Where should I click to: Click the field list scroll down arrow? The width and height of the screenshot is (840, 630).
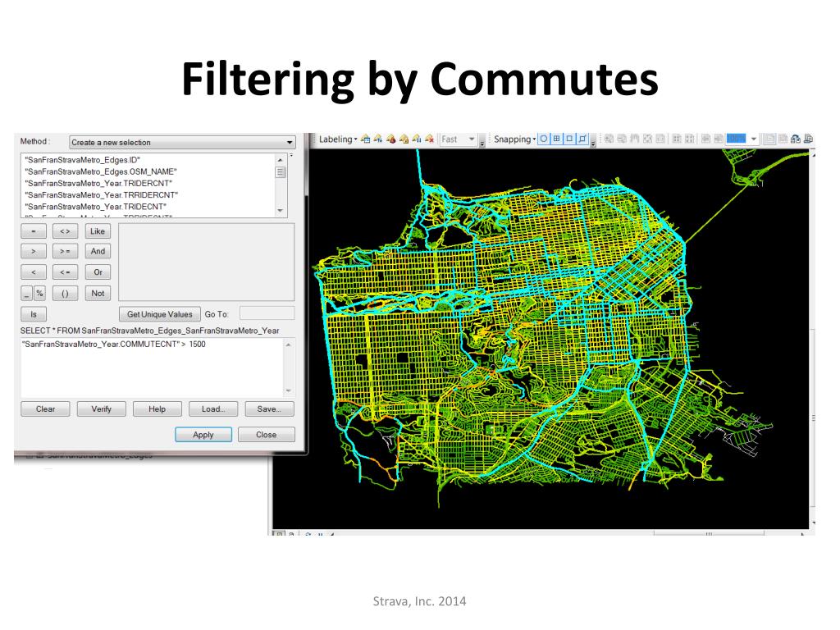[x=281, y=211]
